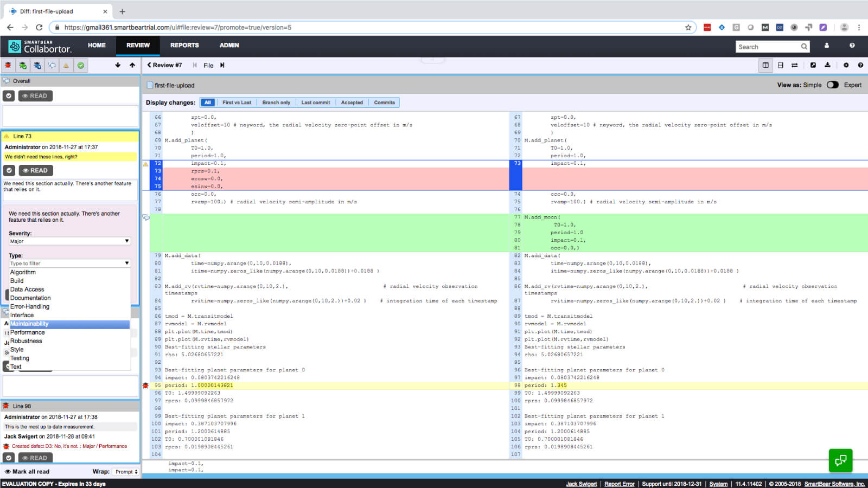Click the Search input field
Image resolution: width=868 pixels, height=488 pixels.
click(x=768, y=47)
